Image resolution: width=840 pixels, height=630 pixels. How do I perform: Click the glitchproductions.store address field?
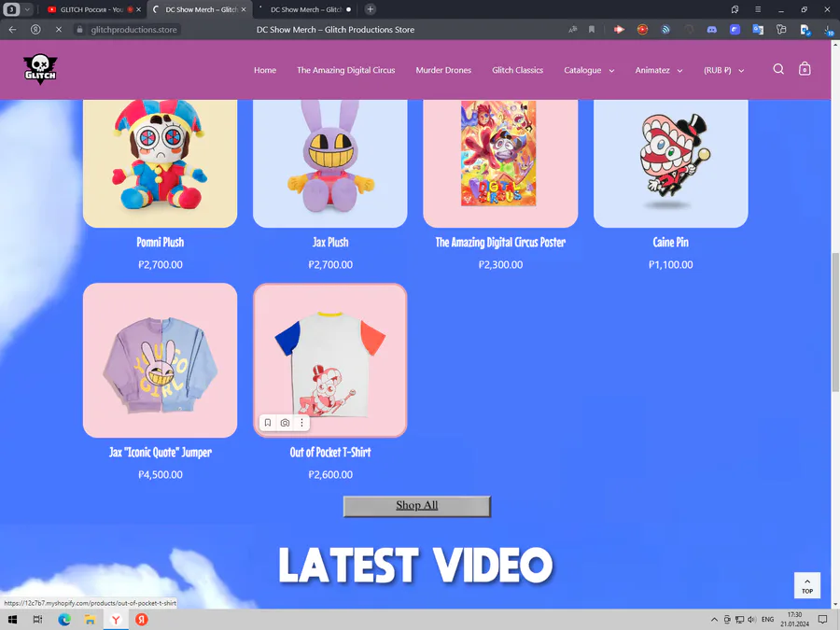pyautogui.click(x=133, y=30)
